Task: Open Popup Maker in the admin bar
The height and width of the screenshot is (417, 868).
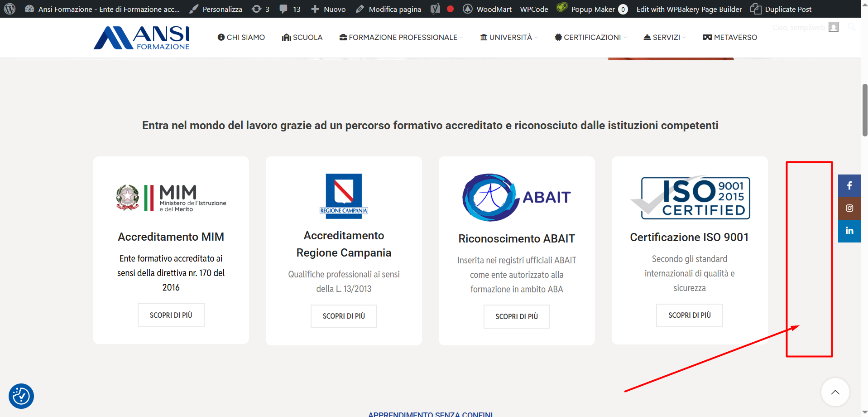Action: [592, 9]
